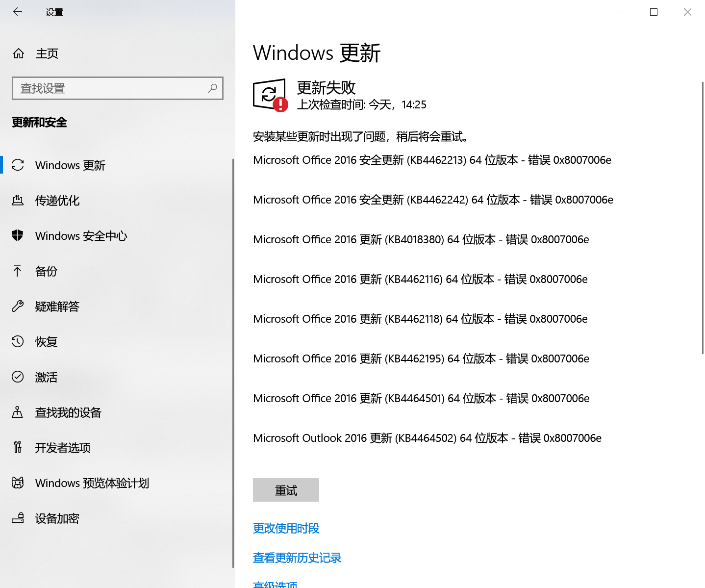Image resolution: width=705 pixels, height=588 pixels.
Task: Click the 传递优化 icon
Action: point(18,201)
